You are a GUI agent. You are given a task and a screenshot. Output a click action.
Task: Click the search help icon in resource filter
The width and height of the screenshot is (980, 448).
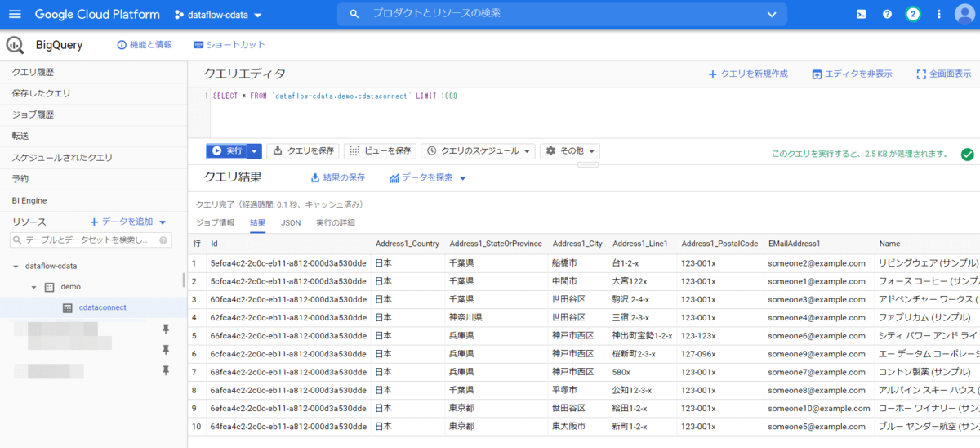164,240
